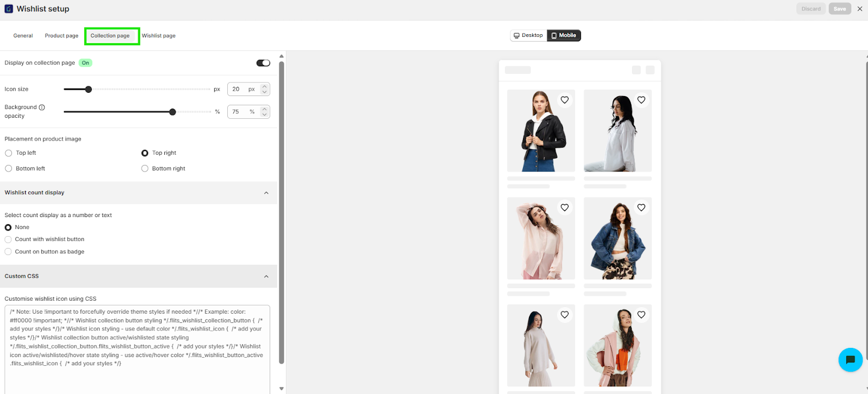Viewport: 868px width, 394px height.
Task: Click heart icon on black leather jacket product
Action: coord(565,100)
